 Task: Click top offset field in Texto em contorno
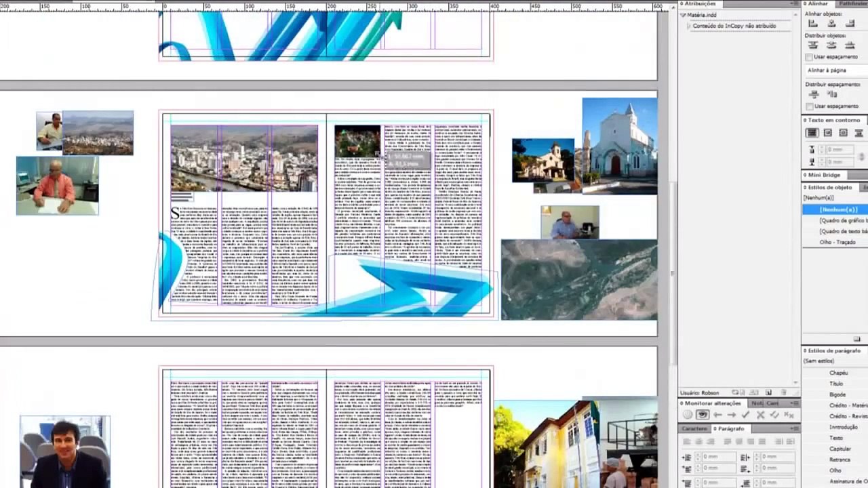pos(840,150)
